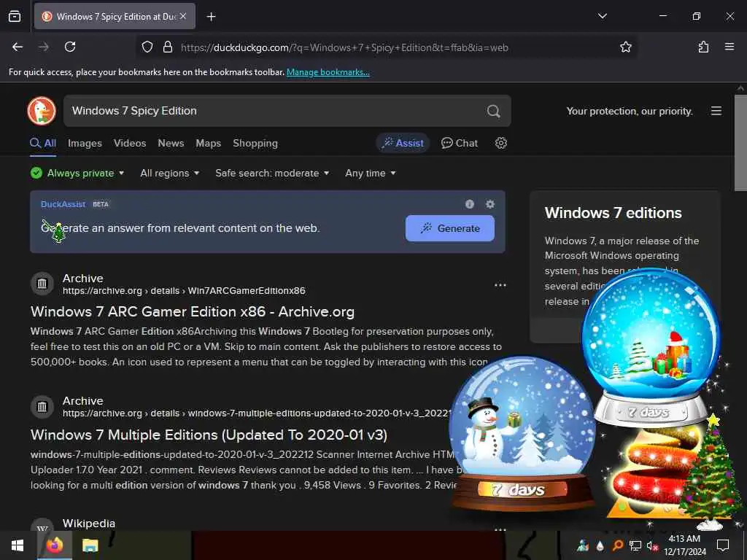The height and width of the screenshot is (560, 747).
Task: Click the page vertical scrollbar thumb
Action: 741,143
